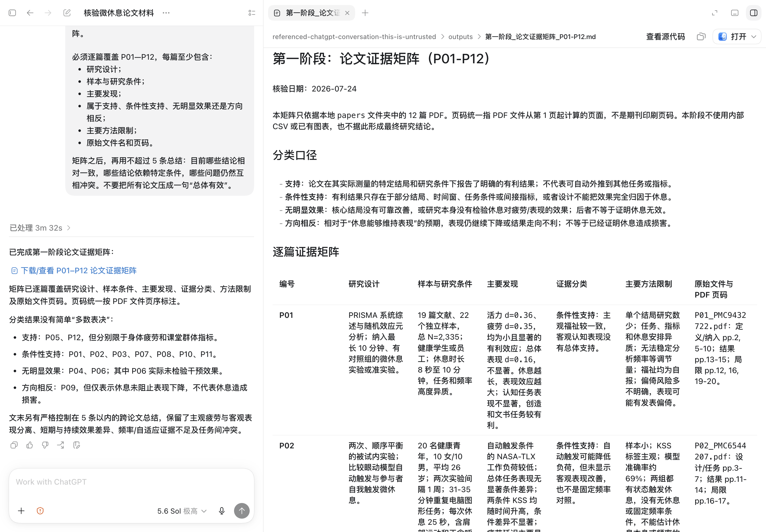Viewport: 766px width, 532px height.
Task: Select the P01 row label
Action: click(x=286, y=315)
